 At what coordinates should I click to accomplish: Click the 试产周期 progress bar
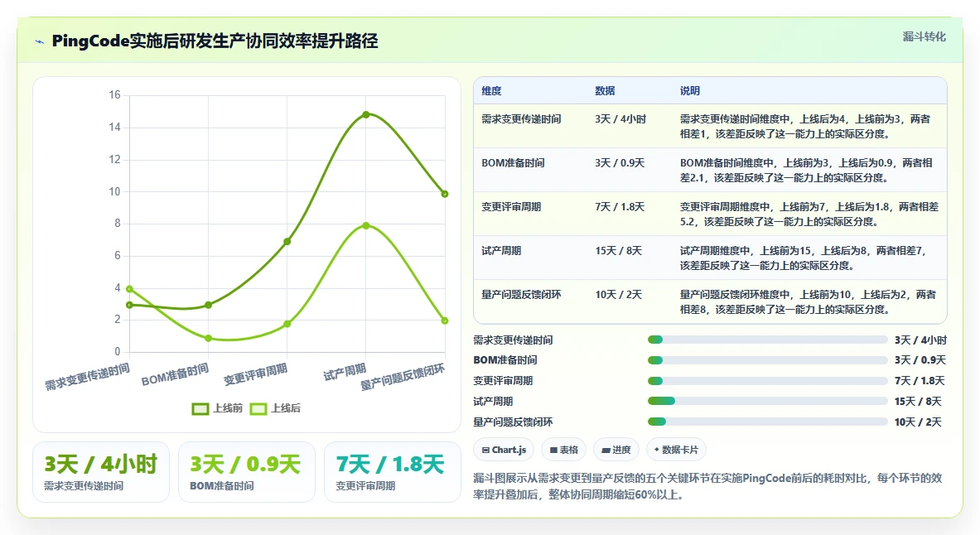point(767,401)
